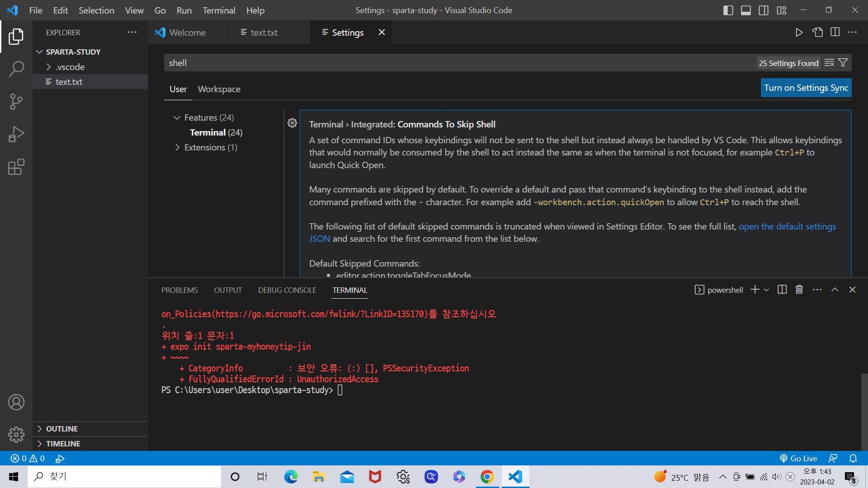Open the Explorer view in activity bar
Image resolution: width=868 pixels, height=488 pixels.
coord(16,37)
